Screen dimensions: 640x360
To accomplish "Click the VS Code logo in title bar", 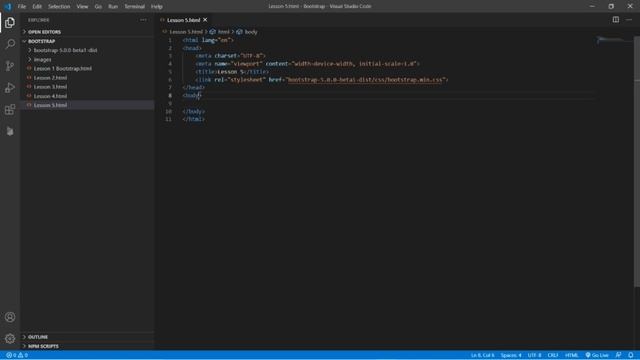I will coord(8,6).
